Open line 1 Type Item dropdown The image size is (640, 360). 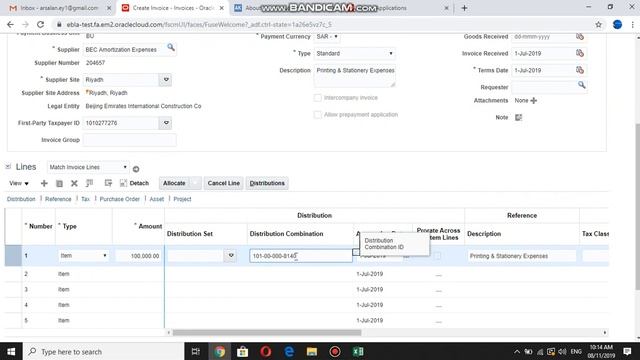[x=83, y=256]
